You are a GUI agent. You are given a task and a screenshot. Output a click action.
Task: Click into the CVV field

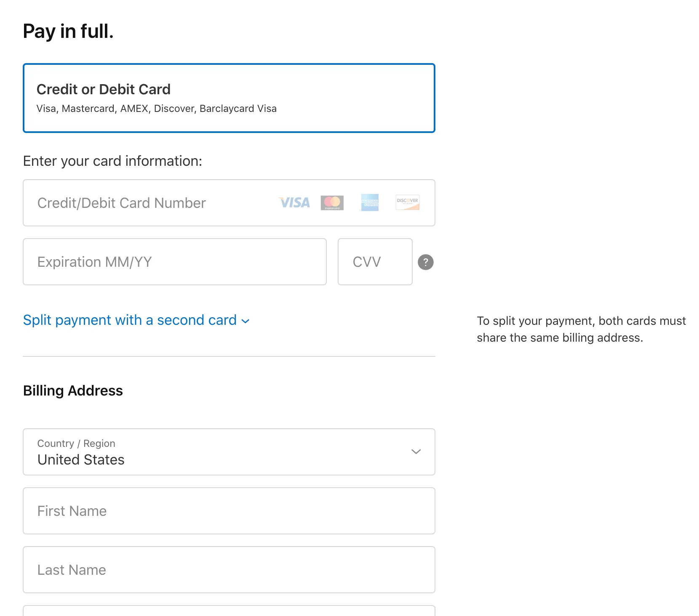coord(375,262)
